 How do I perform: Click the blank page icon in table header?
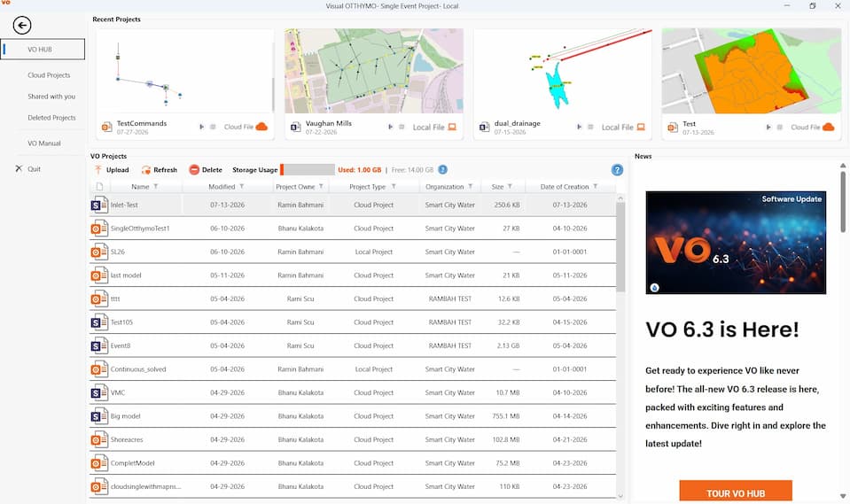click(100, 186)
